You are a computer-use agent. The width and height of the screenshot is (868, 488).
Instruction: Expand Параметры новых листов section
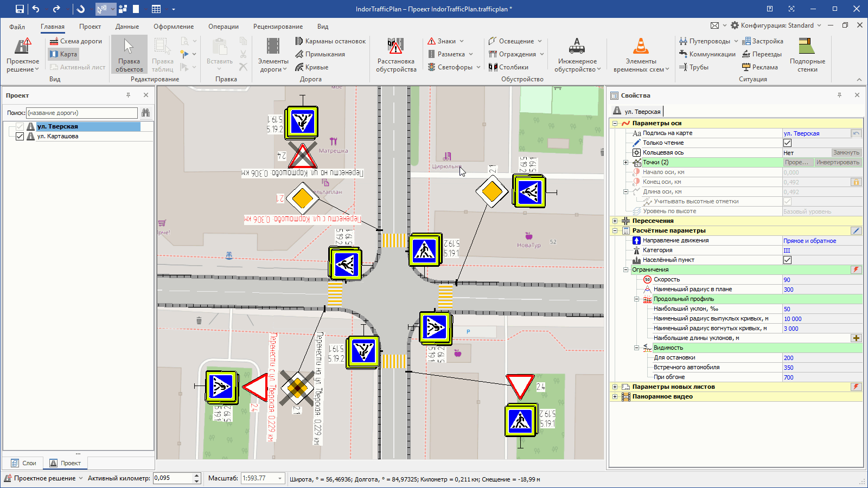point(615,387)
